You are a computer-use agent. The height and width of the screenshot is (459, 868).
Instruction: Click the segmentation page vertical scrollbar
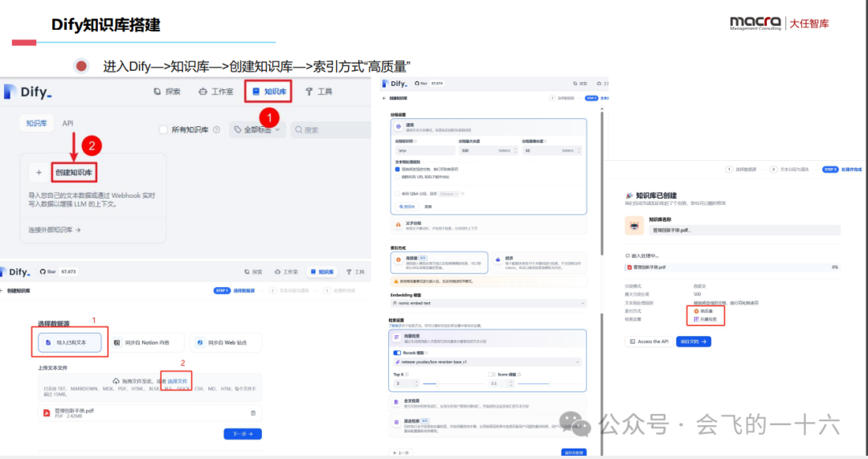[x=602, y=182]
